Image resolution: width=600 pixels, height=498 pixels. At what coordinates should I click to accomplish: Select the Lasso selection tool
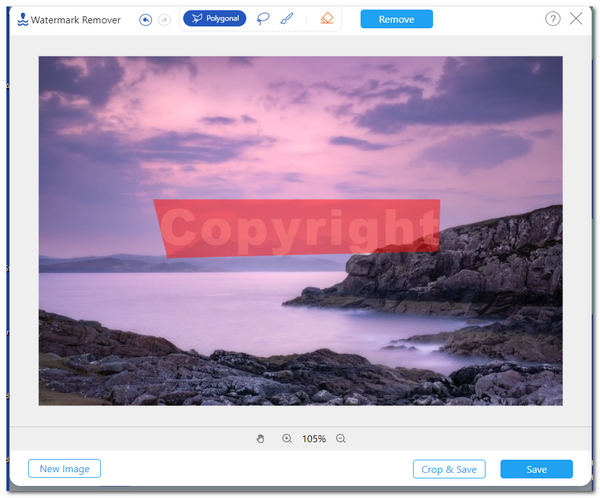click(x=263, y=18)
